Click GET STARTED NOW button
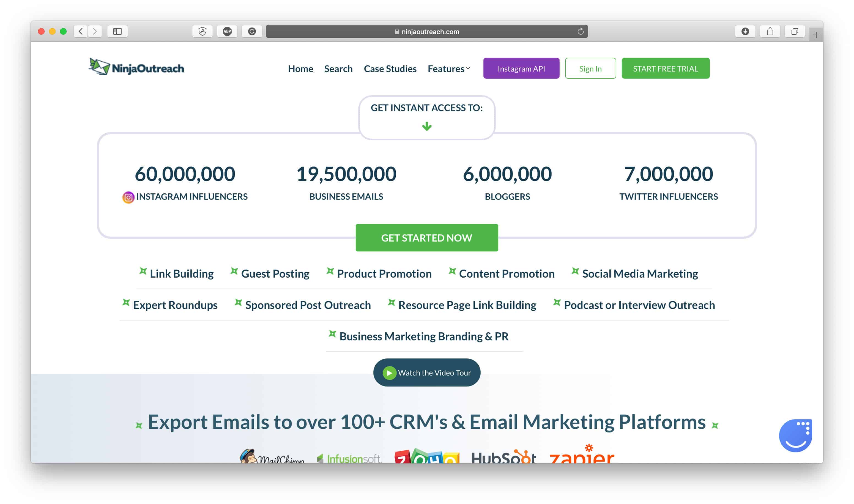 pyautogui.click(x=427, y=238)
